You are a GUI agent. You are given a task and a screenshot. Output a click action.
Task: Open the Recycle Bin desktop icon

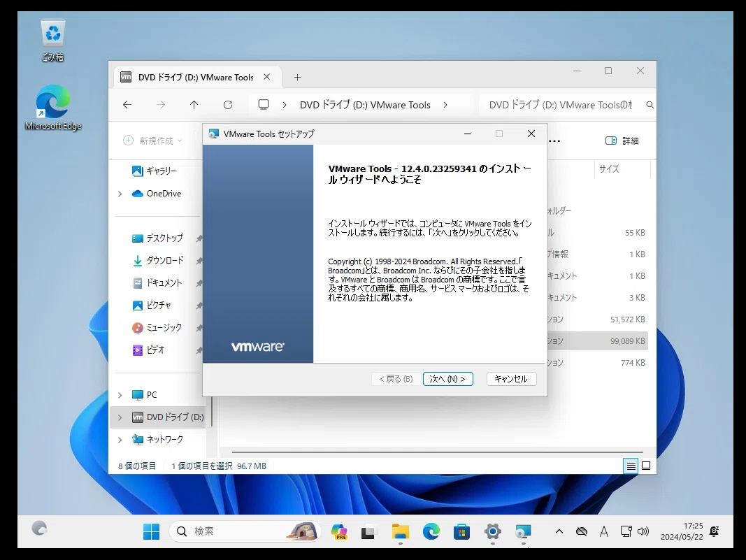(x=53, y=41)
